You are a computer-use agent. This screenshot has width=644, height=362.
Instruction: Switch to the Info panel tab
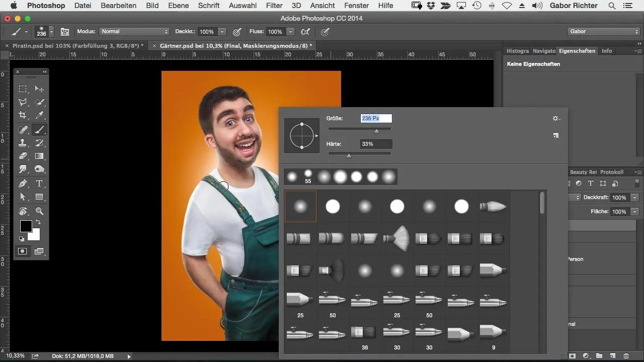click(x=607, y=51)
